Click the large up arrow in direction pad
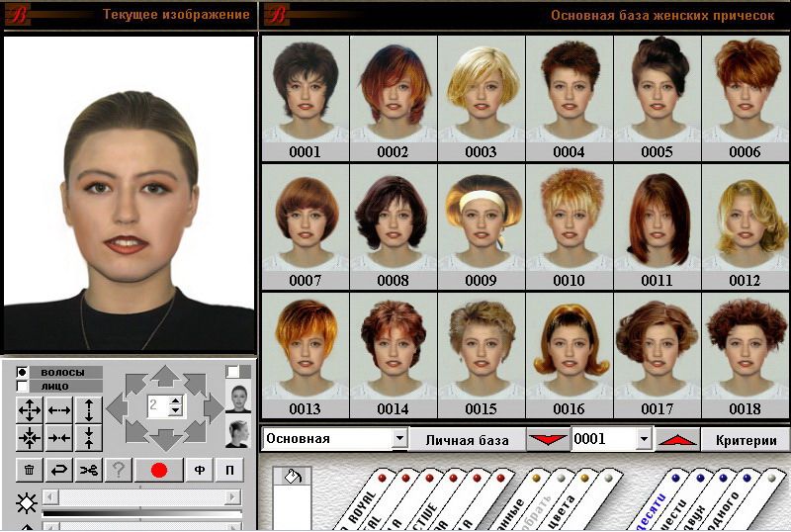 (x=165, y=377)
